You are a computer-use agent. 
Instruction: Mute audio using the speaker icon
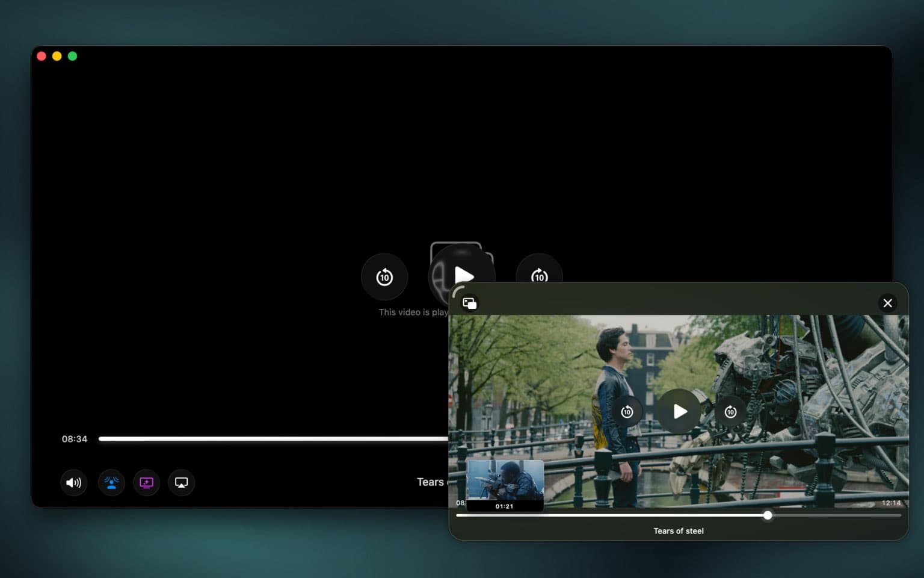pyautogui.click(x=73, y=482)
